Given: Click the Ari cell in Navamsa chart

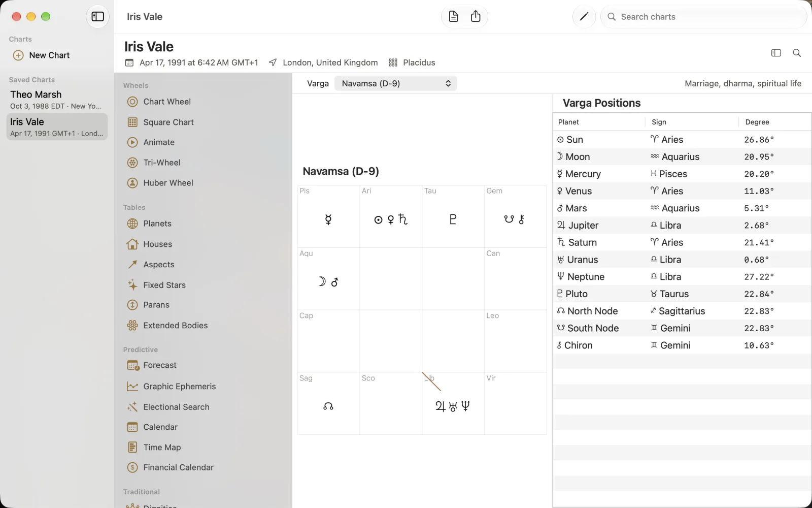Looking at the screenshot, I should click(x=391, y=216).
